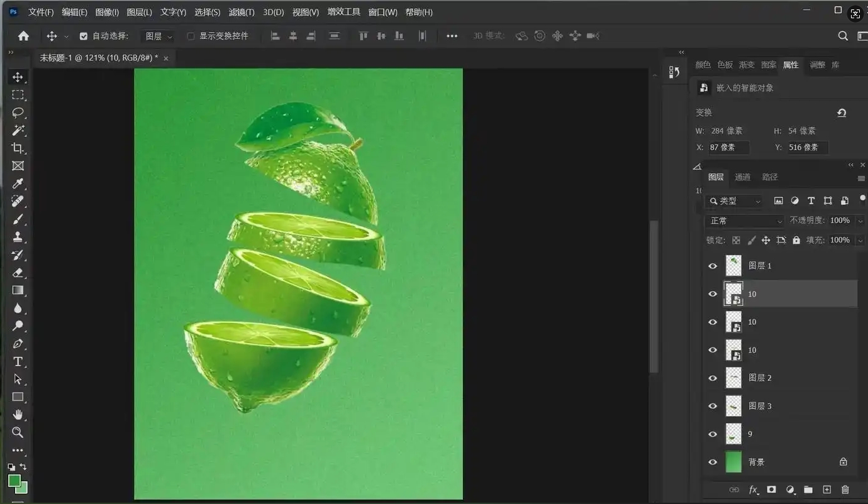
Task: Open the search magnifier in options bar
Action: [843, 36]
